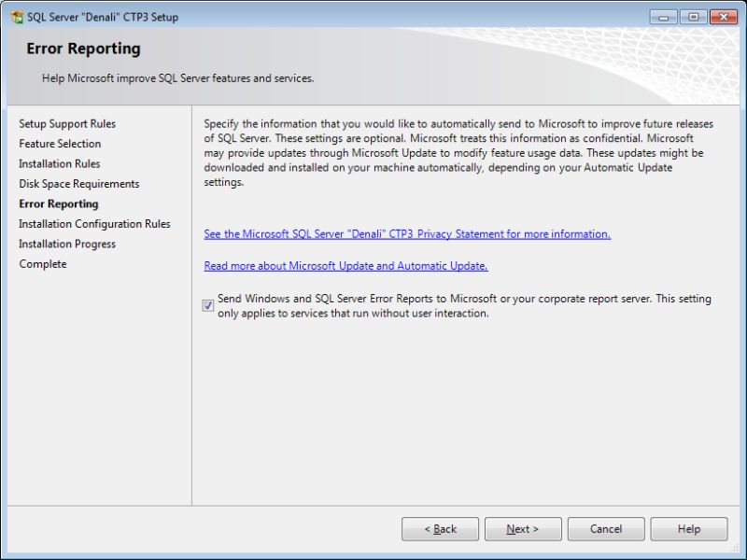Select the Complete step
Screen dimensions: 747x560
[44, 264]
